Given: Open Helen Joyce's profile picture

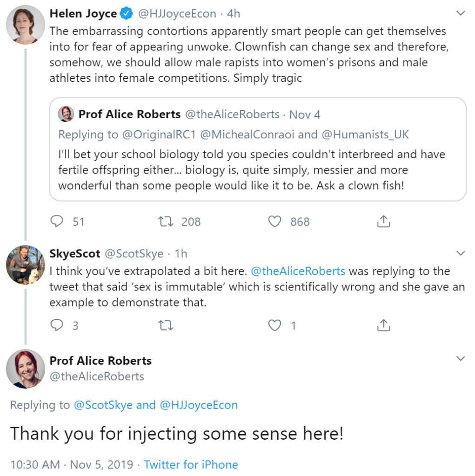Looking at the screenshot, I should click(25, 24).
